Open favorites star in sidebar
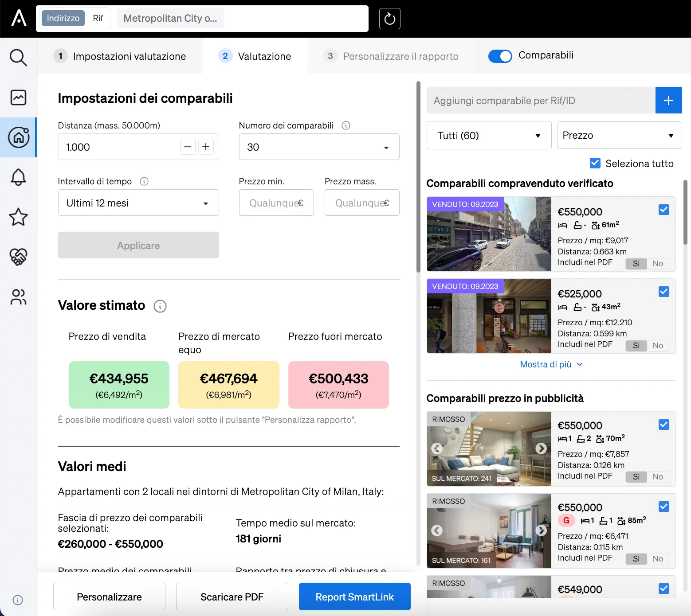 (18, 217)
